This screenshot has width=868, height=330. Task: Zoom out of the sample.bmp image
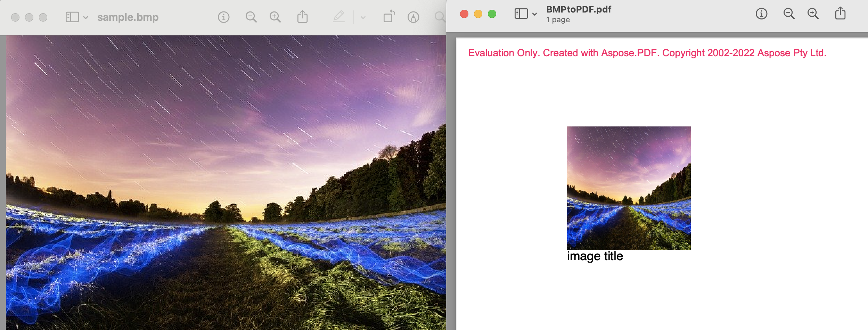[251, 16]
